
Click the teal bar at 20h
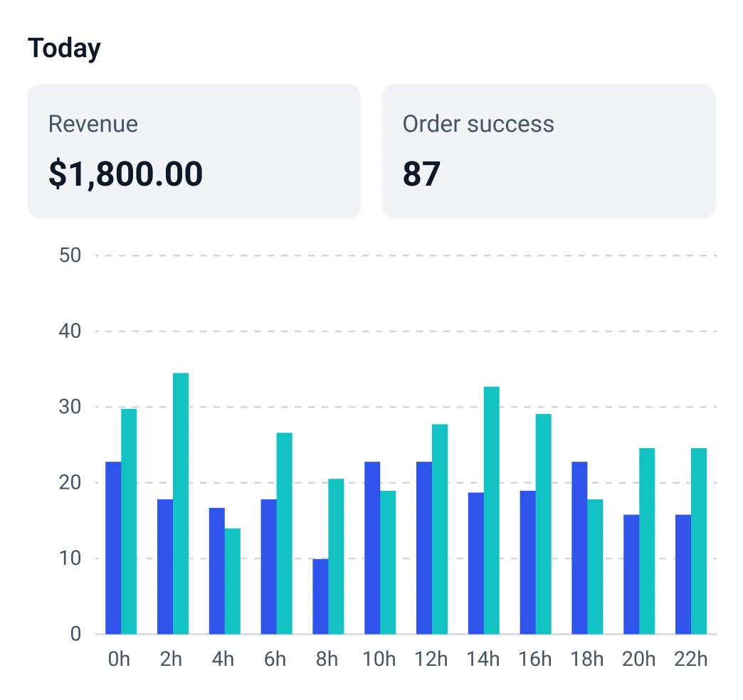click(647, 541)
